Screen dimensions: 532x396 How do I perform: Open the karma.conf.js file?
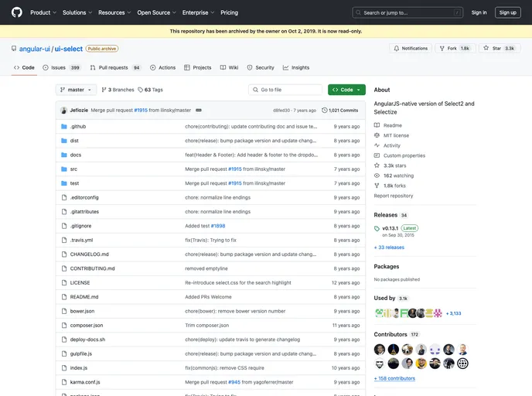pos(85,382)
